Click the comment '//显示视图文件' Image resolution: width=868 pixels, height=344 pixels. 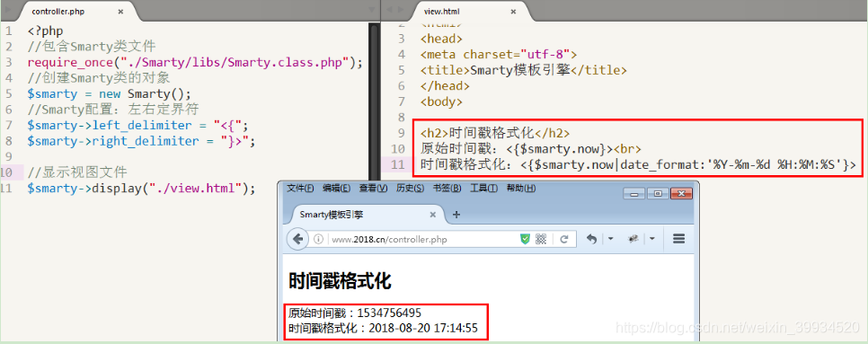tap(77, 172)
